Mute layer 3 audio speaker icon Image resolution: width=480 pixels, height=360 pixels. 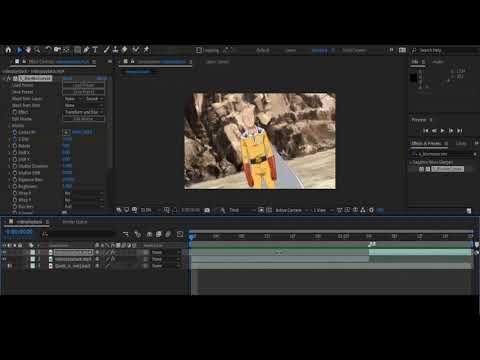pos(10,266)
